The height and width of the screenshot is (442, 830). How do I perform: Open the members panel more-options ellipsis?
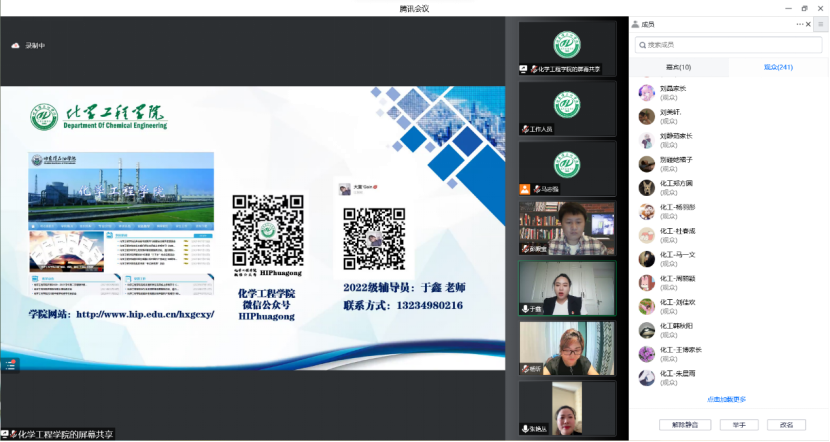click(799, 24)
